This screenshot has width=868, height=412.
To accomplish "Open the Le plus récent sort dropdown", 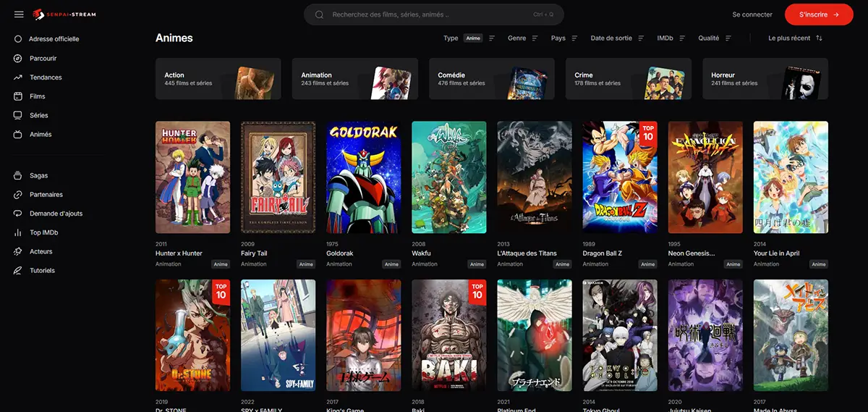I will pyautogui.click(x=796, y=38).
